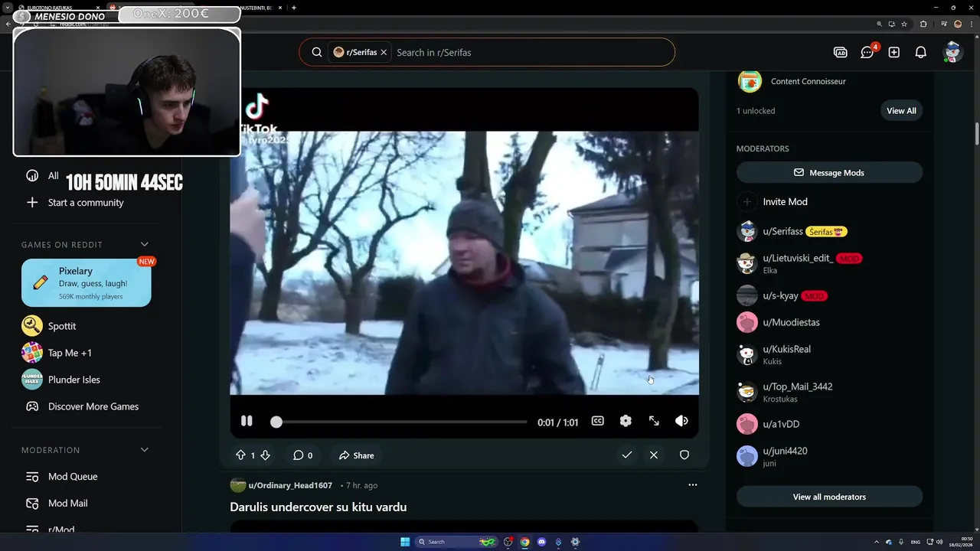Share the post
Viewport: 980px width, 551px height.
pyautogui.click(x=356, y=455)
